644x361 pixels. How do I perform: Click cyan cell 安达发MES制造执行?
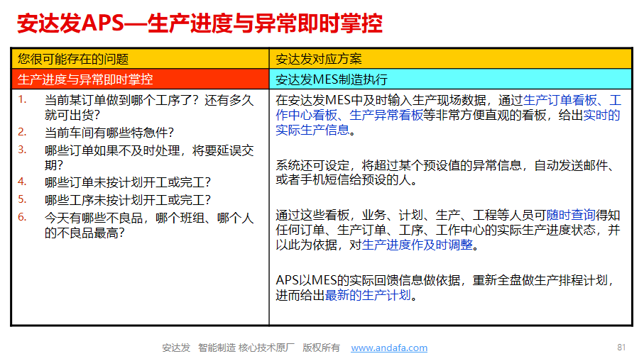[x=451, y=79]
